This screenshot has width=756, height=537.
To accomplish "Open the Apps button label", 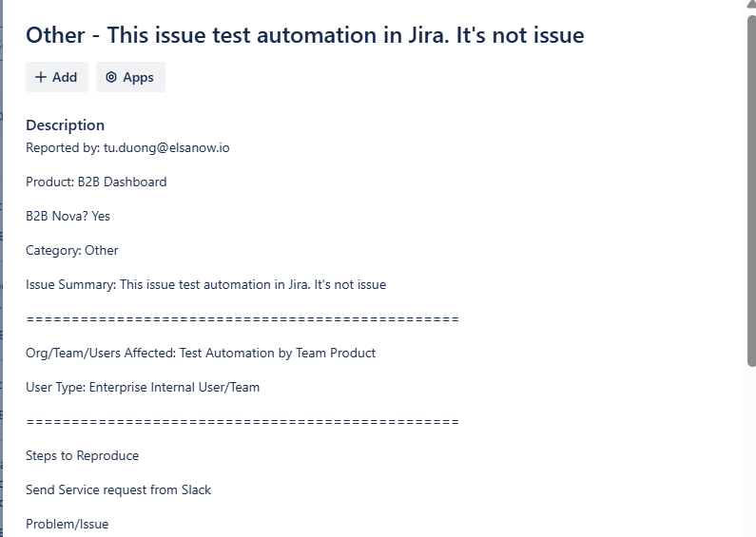I will (139, 78).
